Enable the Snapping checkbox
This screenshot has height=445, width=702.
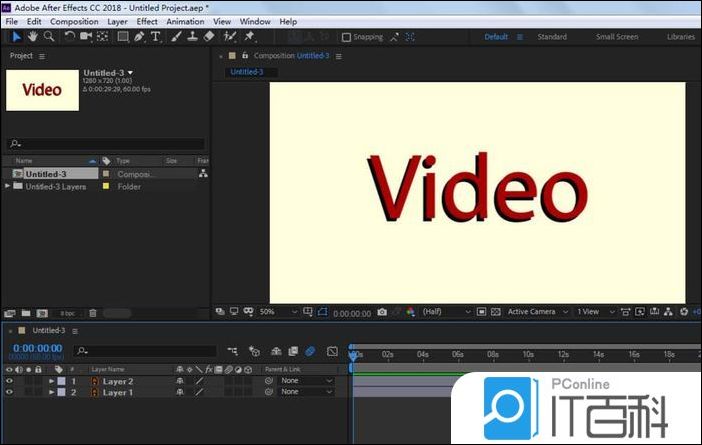tap(347, 37)
